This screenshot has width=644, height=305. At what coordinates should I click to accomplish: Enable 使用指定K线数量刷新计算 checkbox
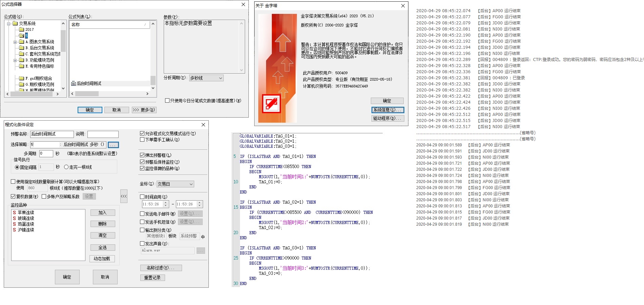click(13, 182)
